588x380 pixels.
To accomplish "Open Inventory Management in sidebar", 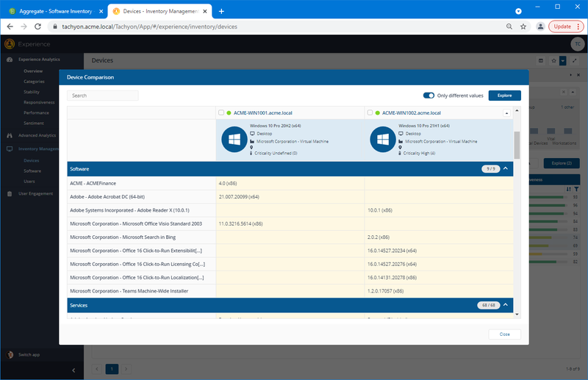I will pyautogui.click(x=38, y=149).
